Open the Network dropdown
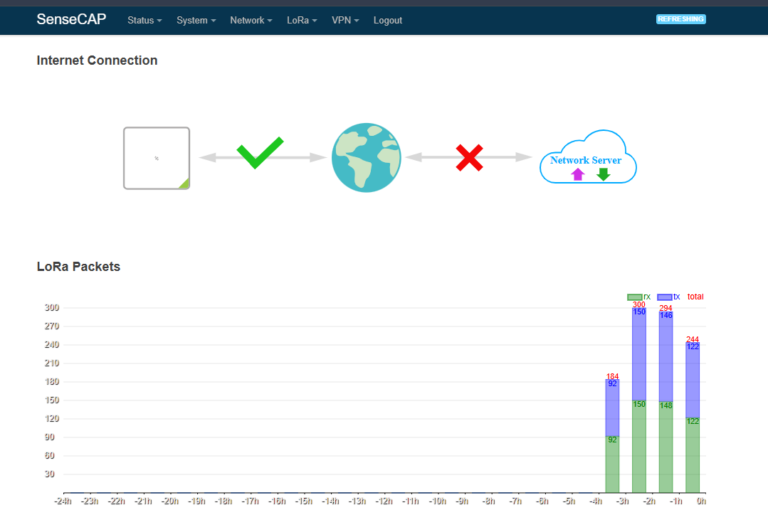768x532 pixels. [251, 20]
